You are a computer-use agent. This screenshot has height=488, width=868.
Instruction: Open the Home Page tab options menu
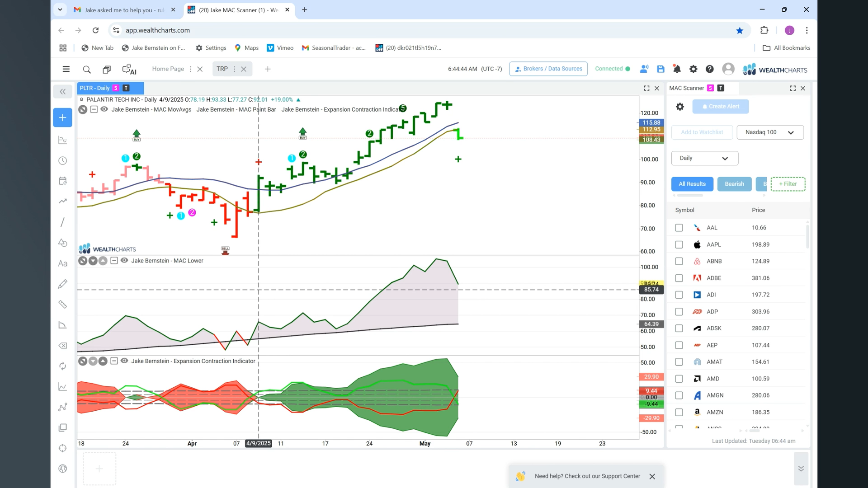tap(190, 69)
